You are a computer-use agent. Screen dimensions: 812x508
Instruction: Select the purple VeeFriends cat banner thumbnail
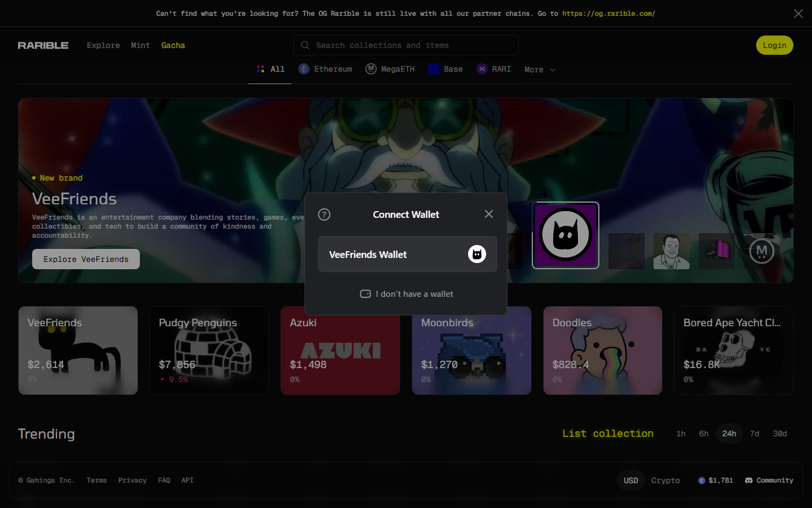click(x=566, y=235)
